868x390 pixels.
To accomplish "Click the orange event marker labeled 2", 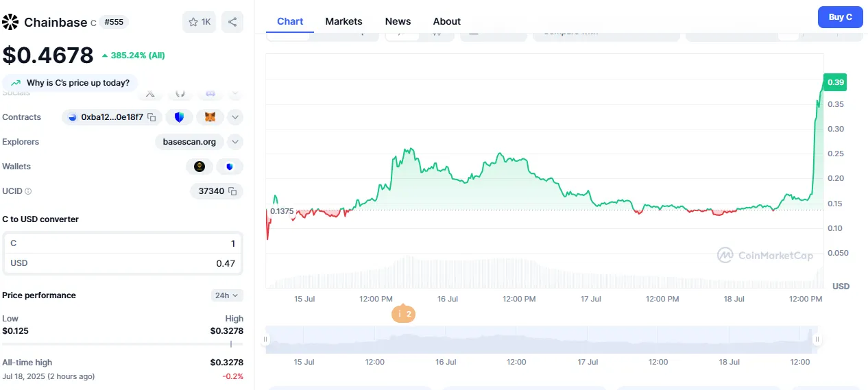I will pyautogui.click(x=403, y=314).
